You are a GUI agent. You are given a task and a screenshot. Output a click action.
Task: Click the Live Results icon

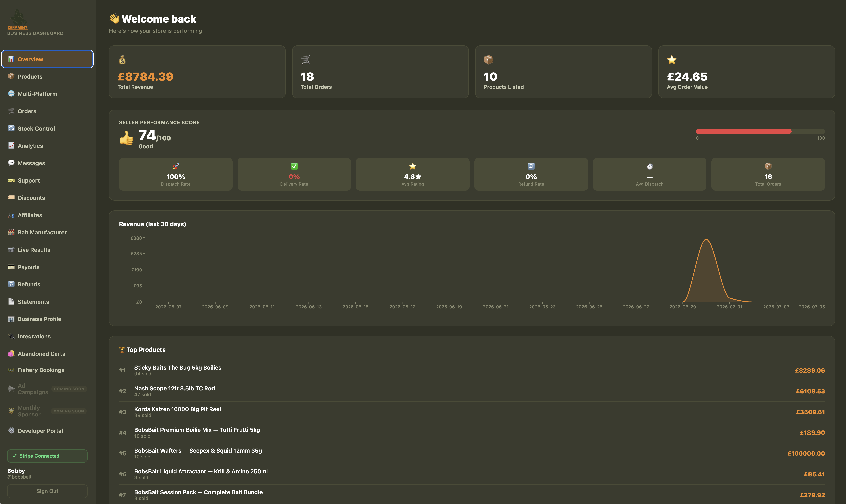point(11,250)
